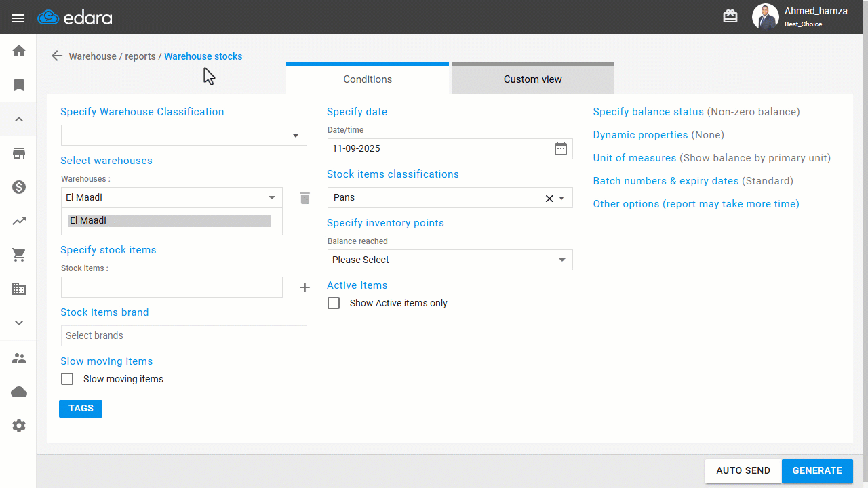Open the Balance reached dropdown
The width and height of the screenshot is (868, 488).
pyautogui.click(x=450, y=260)
